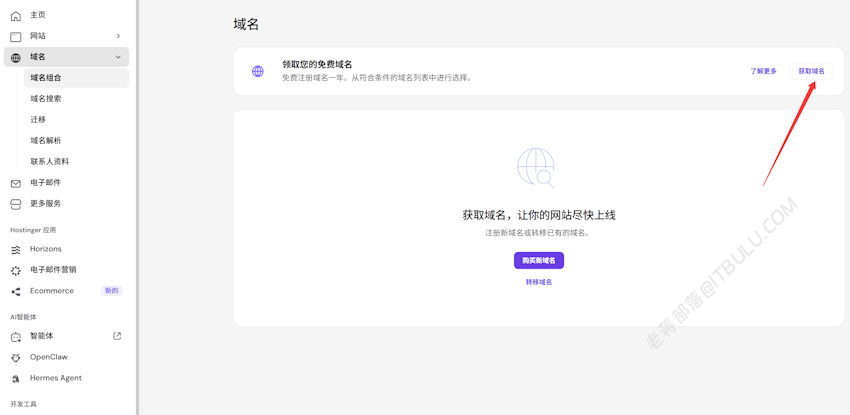Click the Hostinger 应用 section label
This screenshot has width=850, height=415.
coord(33,230)
